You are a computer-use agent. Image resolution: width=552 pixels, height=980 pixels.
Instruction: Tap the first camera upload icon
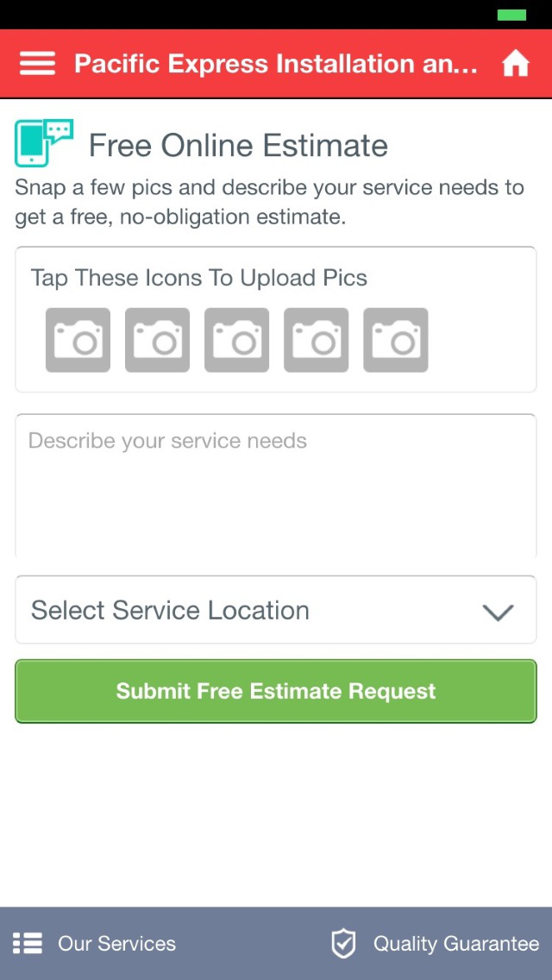coord(78,340)
